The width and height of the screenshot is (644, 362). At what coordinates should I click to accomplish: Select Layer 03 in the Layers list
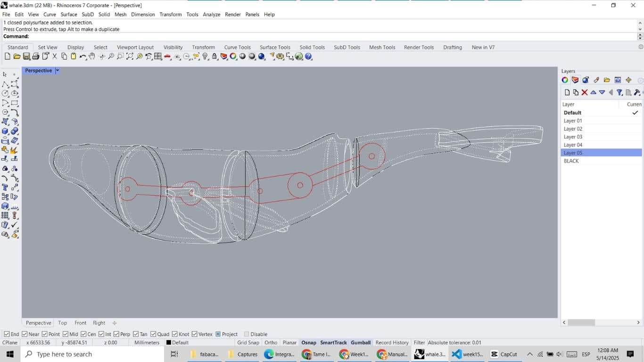click(601, 137)
